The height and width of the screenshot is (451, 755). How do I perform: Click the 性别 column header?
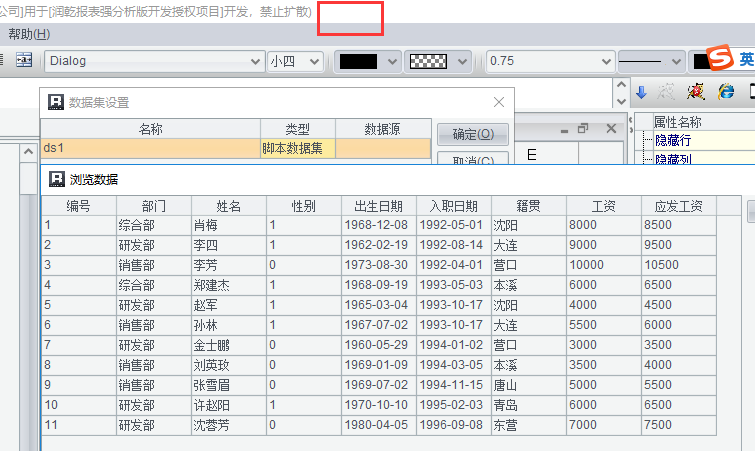pyautogui.click(x=304, y=206)
